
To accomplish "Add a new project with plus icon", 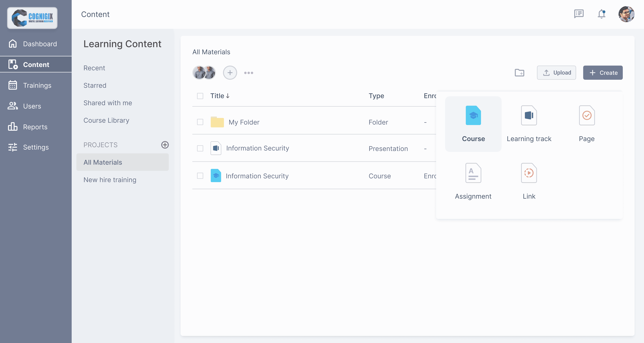I will [165, 145].
